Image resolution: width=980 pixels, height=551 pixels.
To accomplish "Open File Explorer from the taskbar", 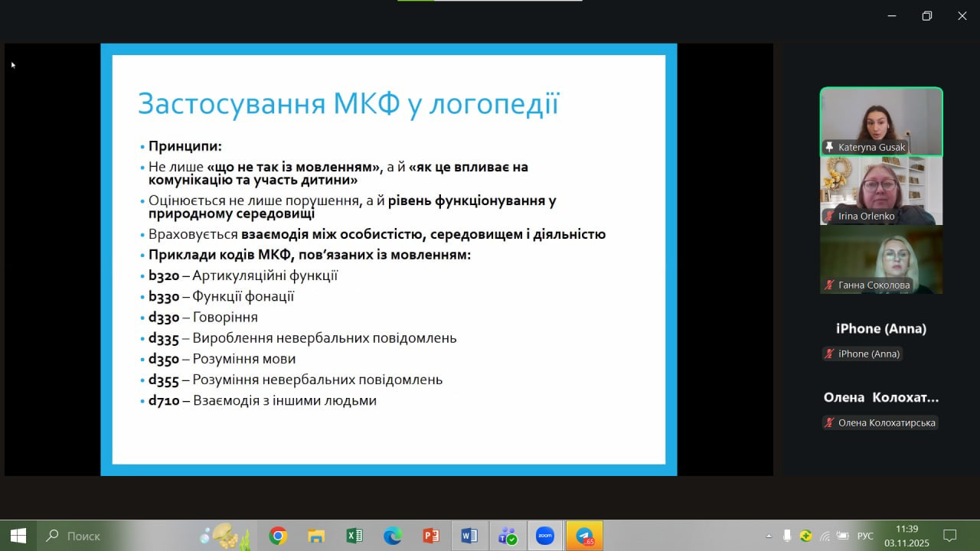I will coord(316,536).
